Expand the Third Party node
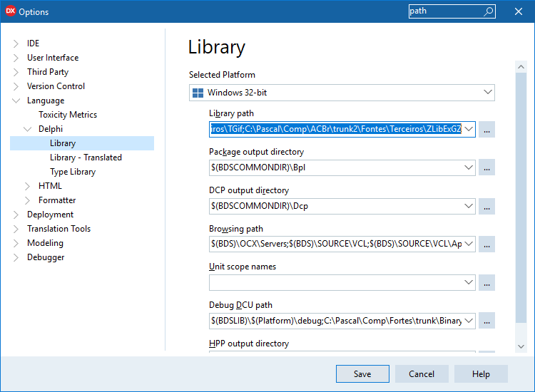Viewport: 535px width, 392px height. point(16,72)
